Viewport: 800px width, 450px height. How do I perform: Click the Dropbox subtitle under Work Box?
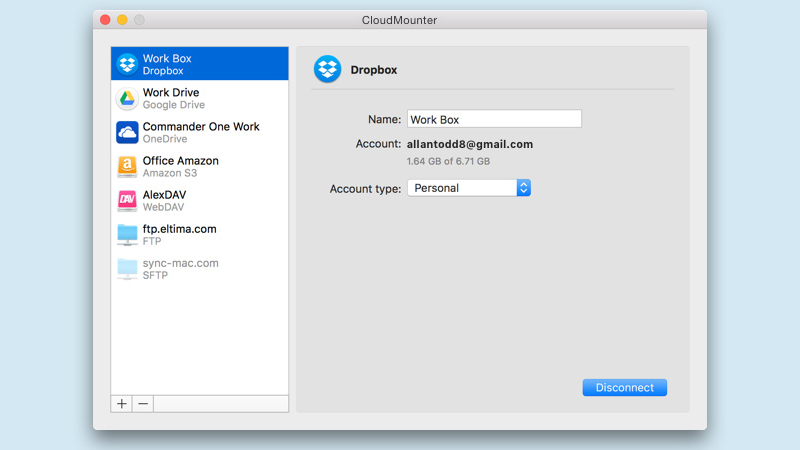[x=163, y=71]
